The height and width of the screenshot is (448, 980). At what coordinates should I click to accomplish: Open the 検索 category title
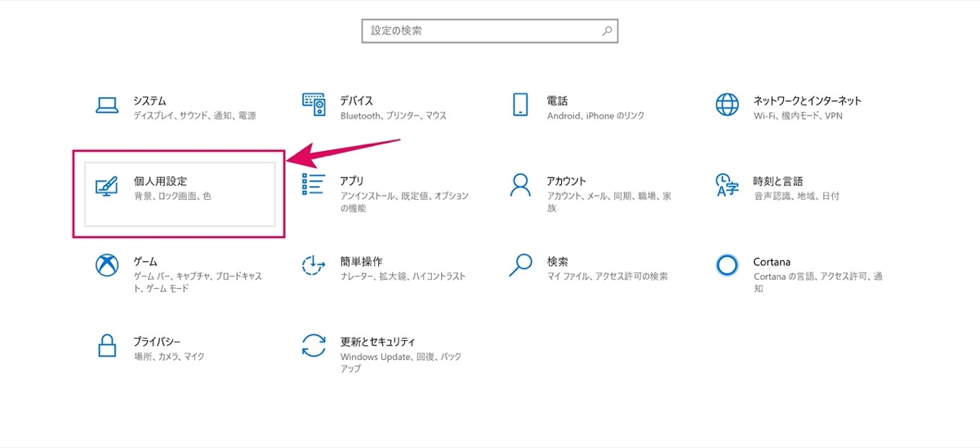(558, 261)
